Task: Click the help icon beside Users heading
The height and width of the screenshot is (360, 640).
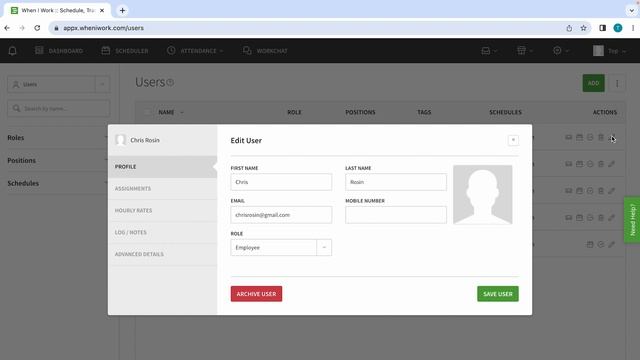Action: point(170,82)
